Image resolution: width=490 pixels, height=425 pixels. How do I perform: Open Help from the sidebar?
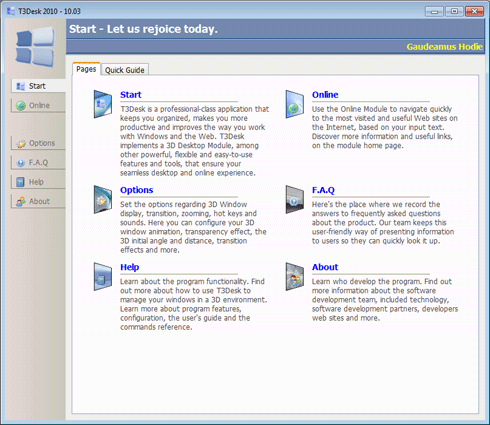coord(38,182)
